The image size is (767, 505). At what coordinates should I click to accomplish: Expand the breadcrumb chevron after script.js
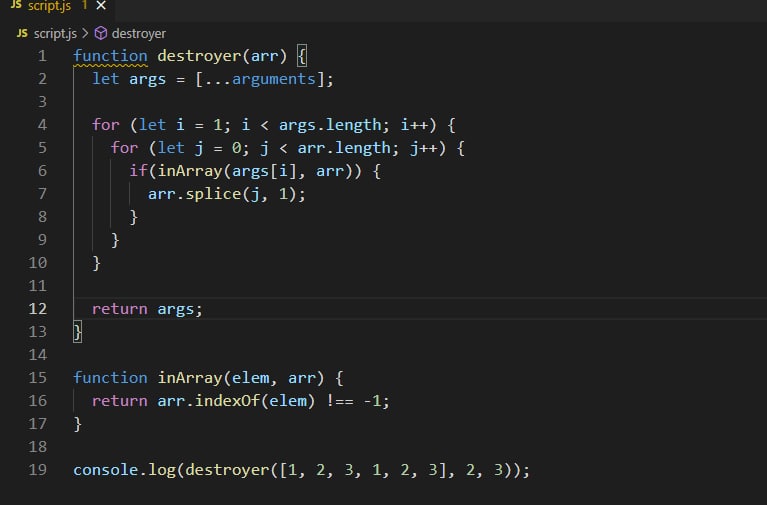tap(85, 33)
